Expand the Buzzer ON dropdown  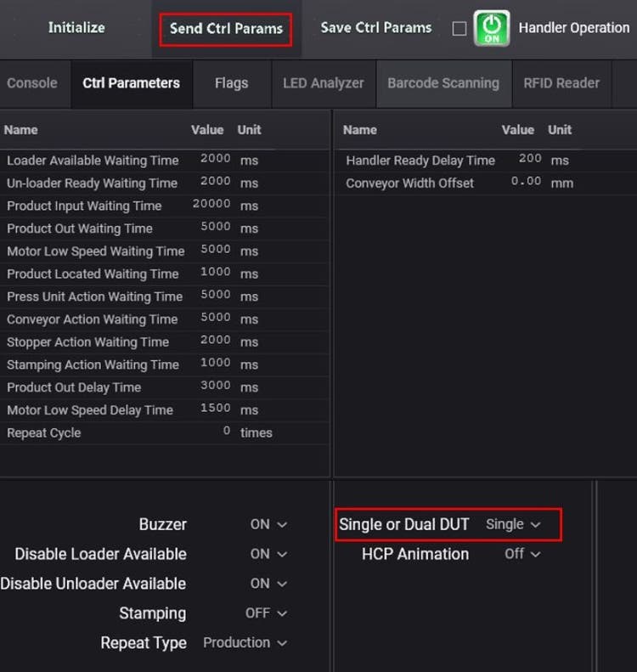point(268,524)
